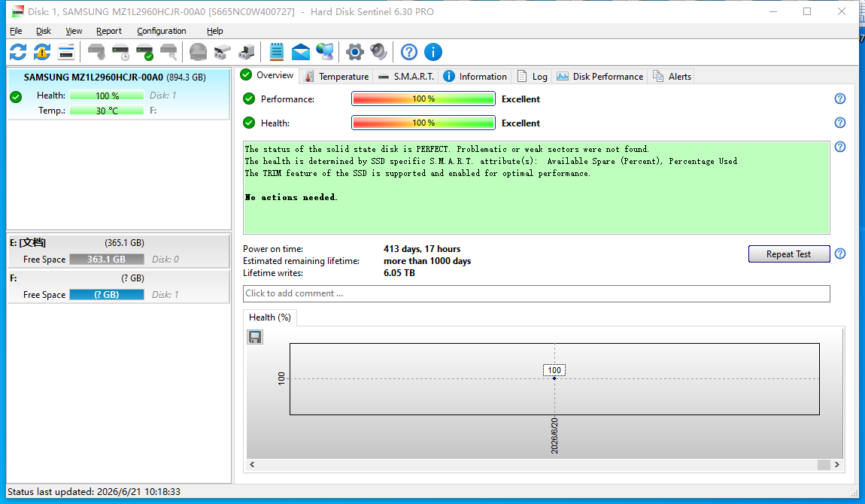Click the green check icon beside Performance label
Image resolution: width=865 pixels, height=504 pixels.
[x=249, y=99]
